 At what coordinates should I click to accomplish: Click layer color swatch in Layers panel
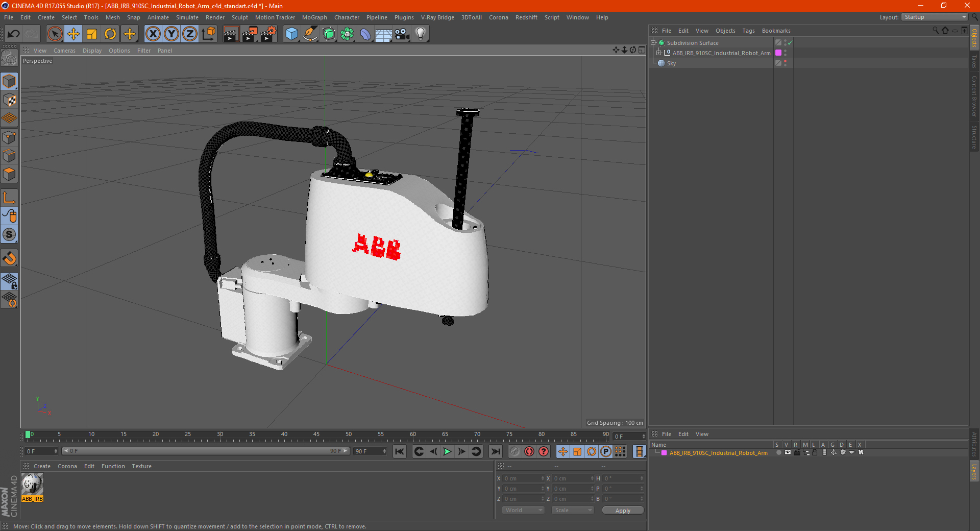click(664, 453)
